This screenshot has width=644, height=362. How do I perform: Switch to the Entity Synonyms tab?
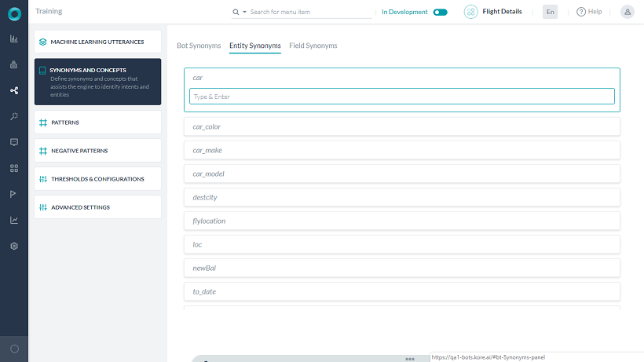click(255, 46)
